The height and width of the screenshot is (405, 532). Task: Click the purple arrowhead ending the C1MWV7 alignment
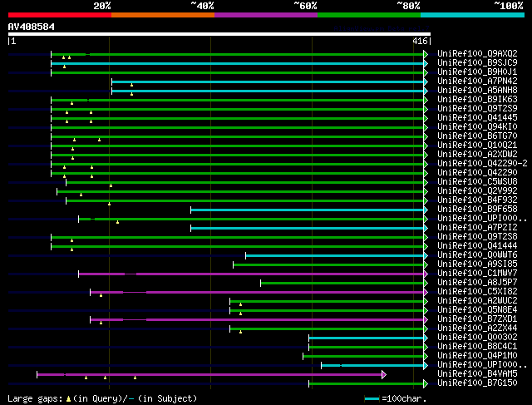click(426, 274)
